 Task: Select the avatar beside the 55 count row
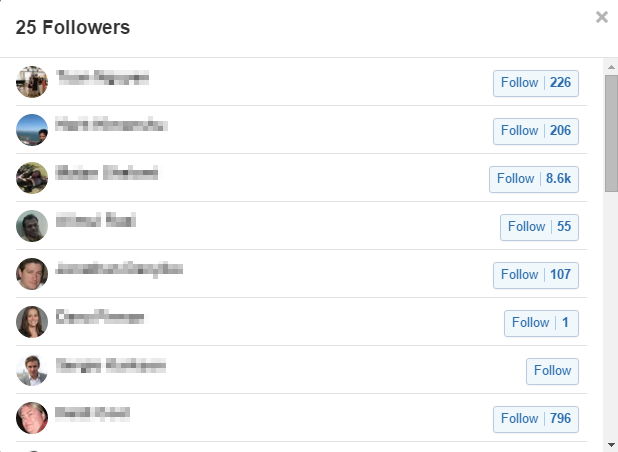click(x=32, y=226)
